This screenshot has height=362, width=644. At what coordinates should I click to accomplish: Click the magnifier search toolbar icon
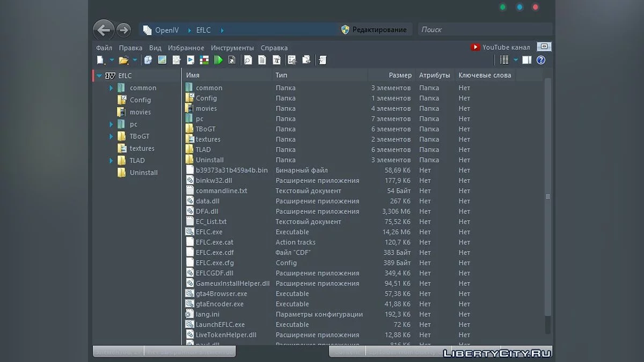click(248, 60)
